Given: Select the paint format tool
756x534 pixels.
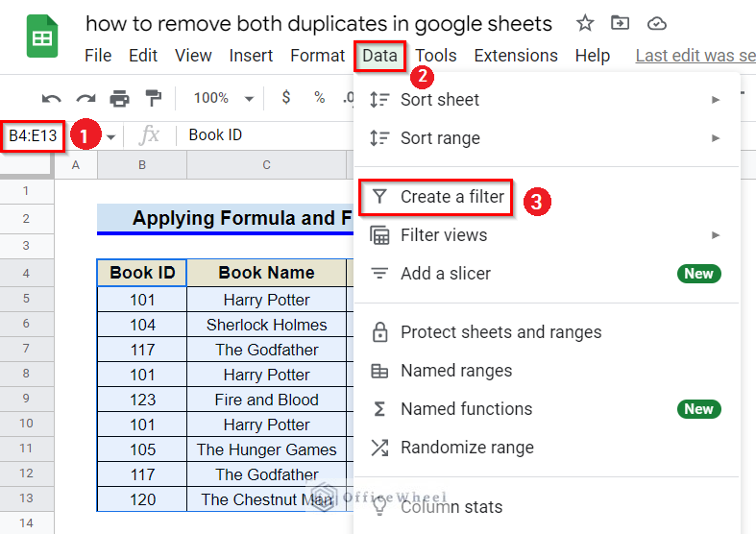Looking at the screenshot, I should [154, 98].
